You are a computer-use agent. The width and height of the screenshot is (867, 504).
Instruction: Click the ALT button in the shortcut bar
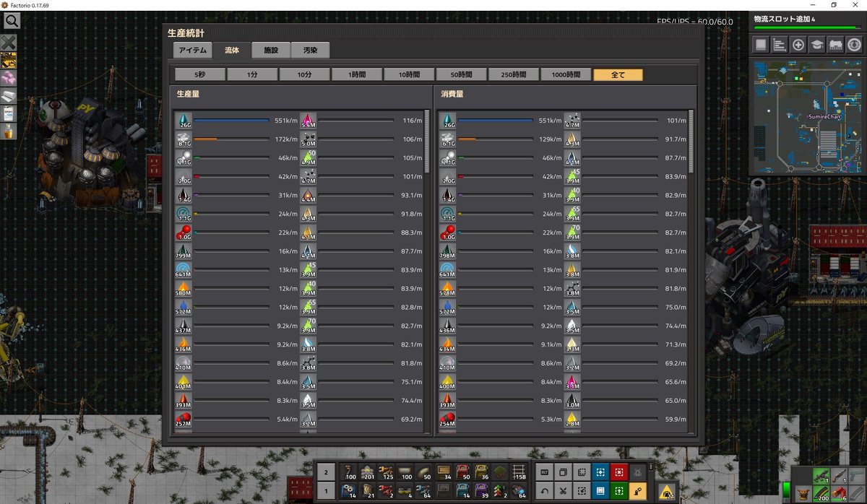pos(544,473)
